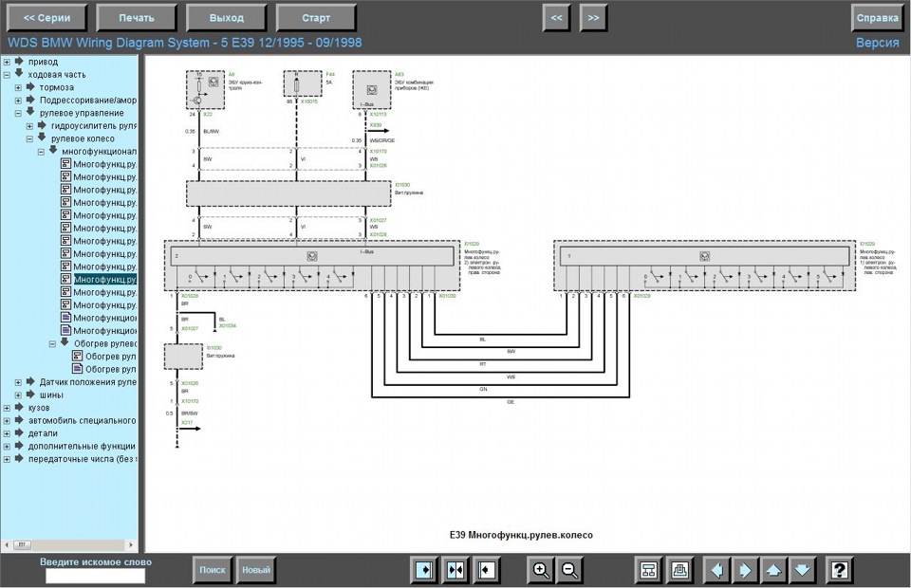Zoom out of the wiring diagram
Screen dimensions: 911x588
pyautogui.click(x=569, y=571)
